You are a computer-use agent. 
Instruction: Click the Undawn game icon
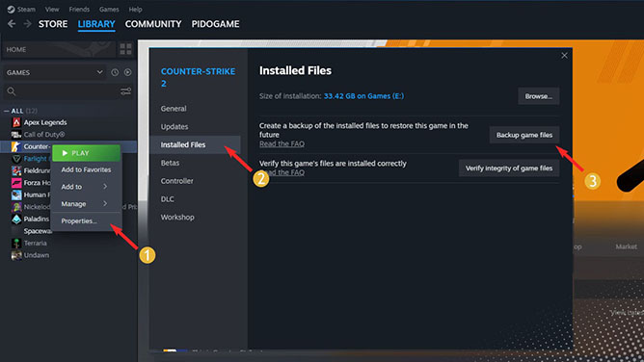coord(16,255)
